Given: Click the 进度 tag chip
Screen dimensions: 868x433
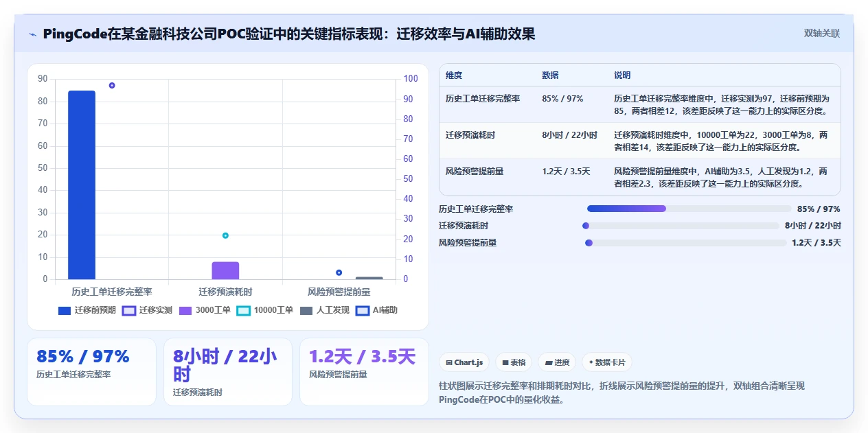Looking at the screenshot, I should pyautogui.click(x=557, y=362).
